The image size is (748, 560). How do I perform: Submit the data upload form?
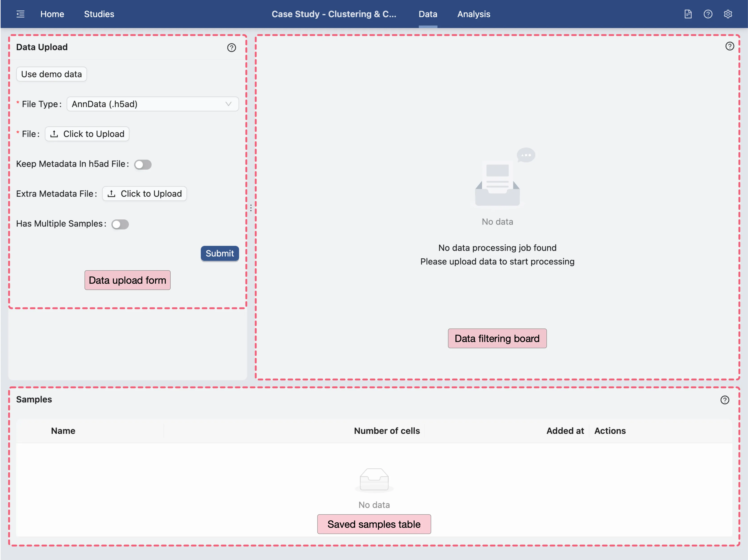point(220,253)
